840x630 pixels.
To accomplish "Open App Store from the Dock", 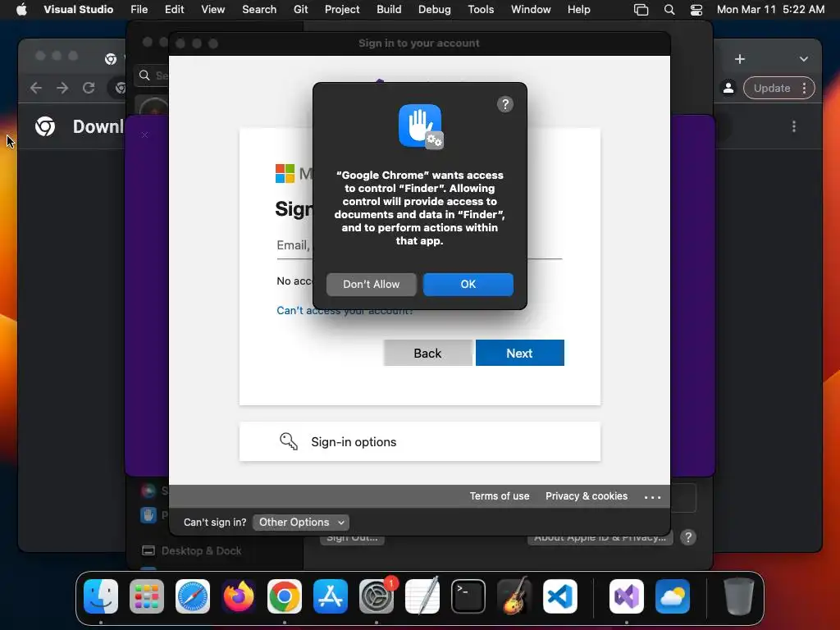I will point(331,596).
